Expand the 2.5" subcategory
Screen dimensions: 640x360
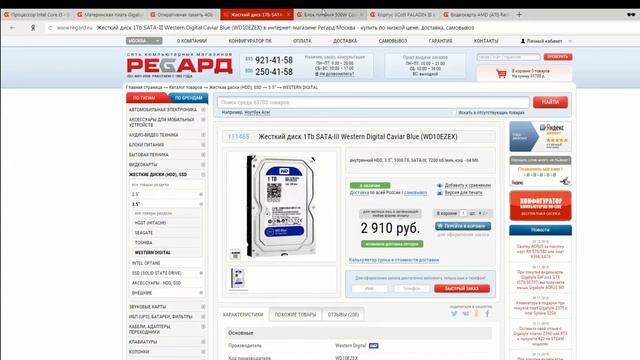point(201,194)
